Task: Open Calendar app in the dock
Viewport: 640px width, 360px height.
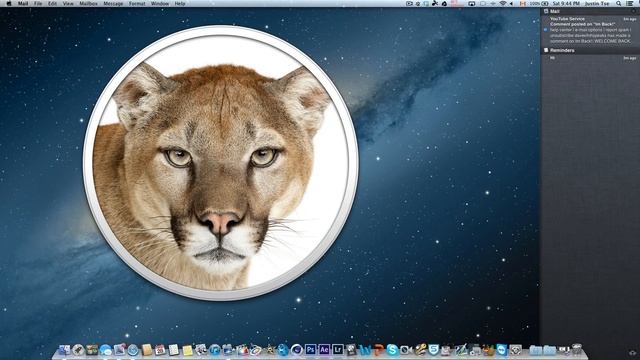Action: coord(160,350)
